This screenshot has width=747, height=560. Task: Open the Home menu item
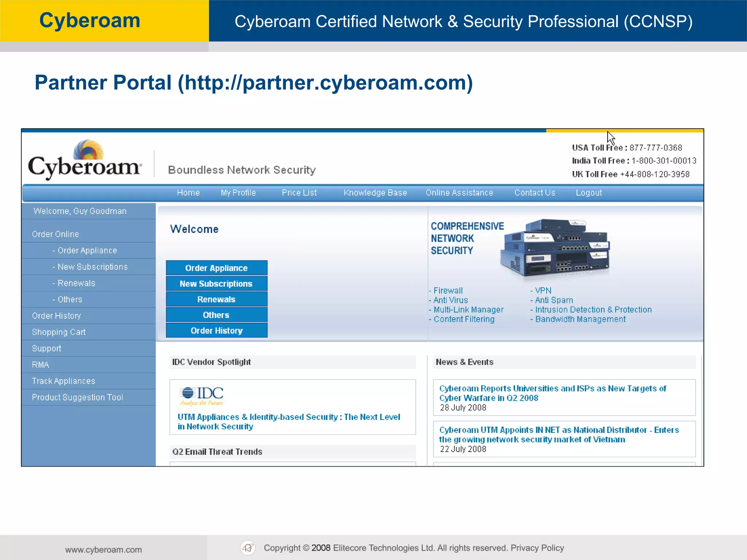pos(188,193)
